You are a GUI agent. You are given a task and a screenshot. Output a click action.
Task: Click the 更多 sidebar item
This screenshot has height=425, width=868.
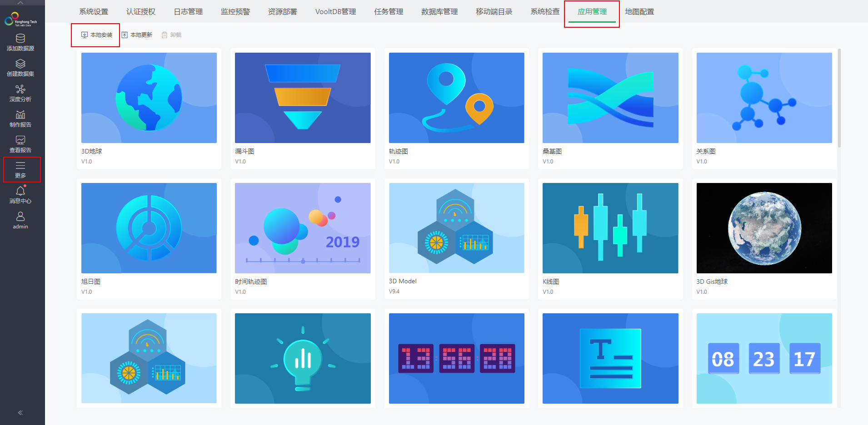pyautogui.click(x=20, y=169)
